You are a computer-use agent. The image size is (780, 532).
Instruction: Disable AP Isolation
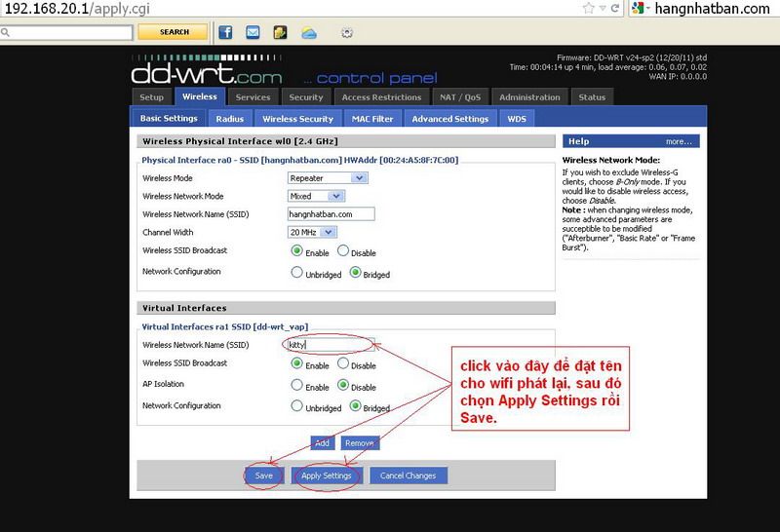343,385
